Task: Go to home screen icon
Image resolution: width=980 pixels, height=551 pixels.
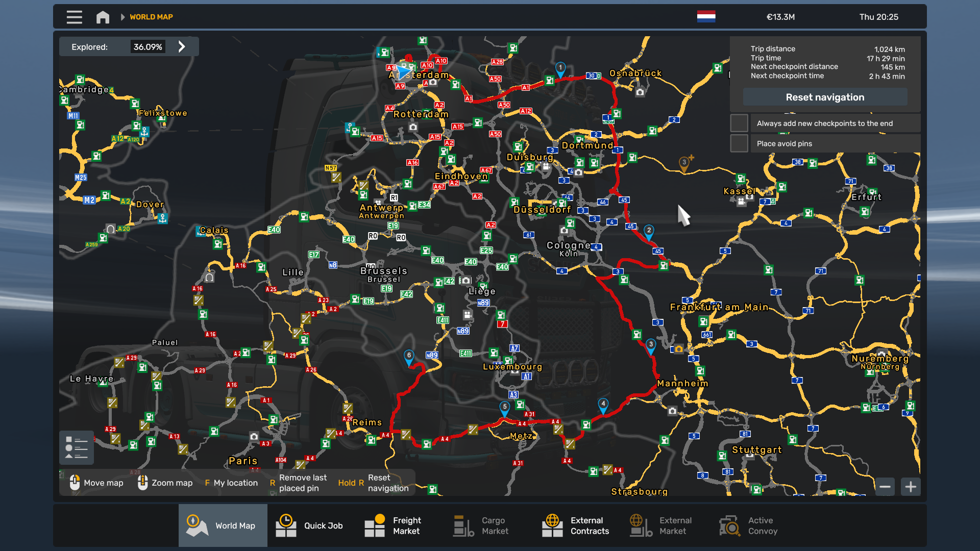Action: pos(103,17)
